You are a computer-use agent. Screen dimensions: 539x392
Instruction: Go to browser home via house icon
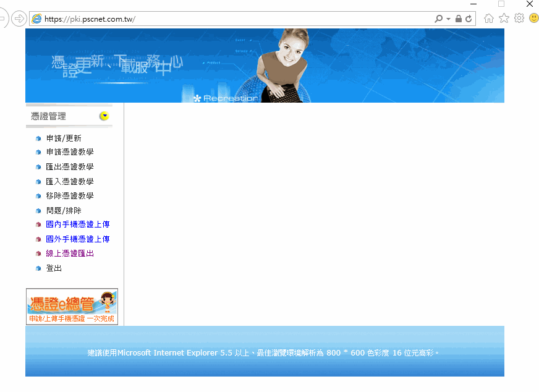pos(489,19)
